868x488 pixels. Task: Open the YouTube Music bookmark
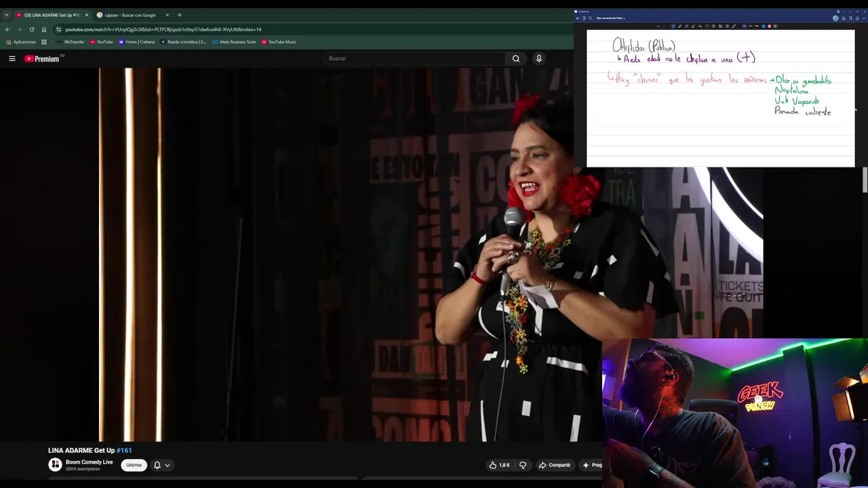tap(279, 42)
